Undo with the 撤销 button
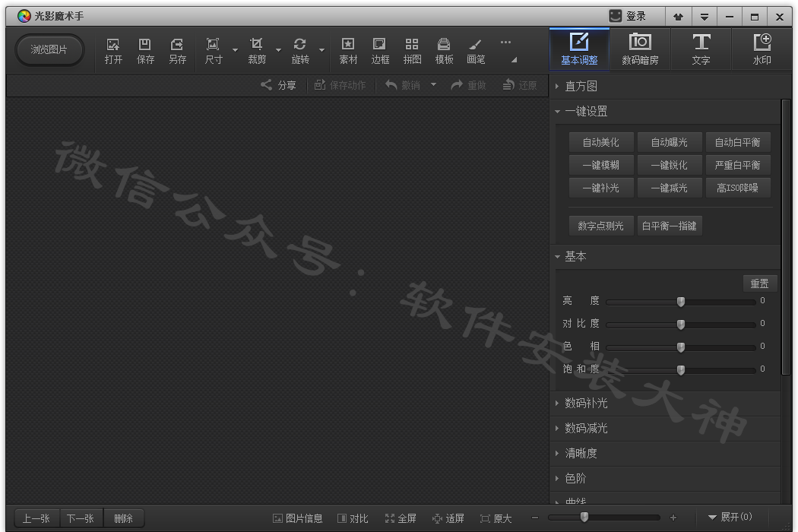The image size is (798, 532). click(403, 85)
